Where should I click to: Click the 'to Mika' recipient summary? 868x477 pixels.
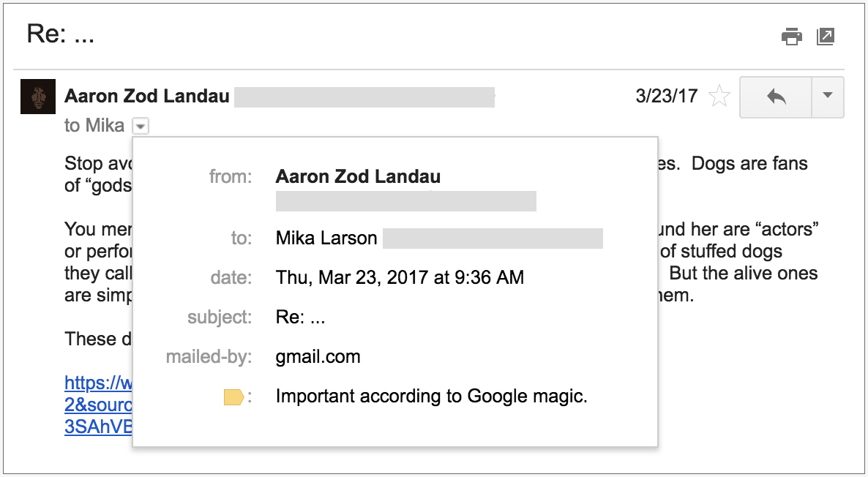click(x=94, y=126)
